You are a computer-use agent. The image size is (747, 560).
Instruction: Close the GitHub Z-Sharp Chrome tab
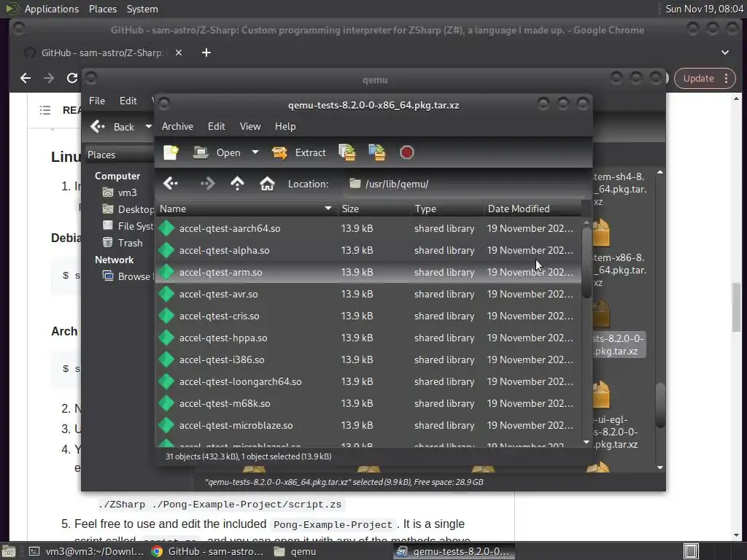point(179,52)
